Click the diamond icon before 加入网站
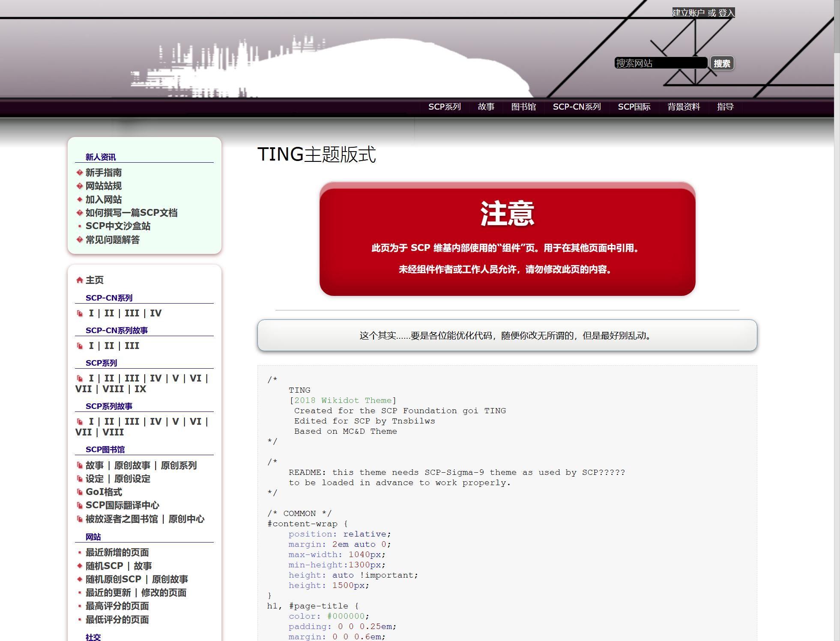This screenshot has width=840, height=641. tap(79, 200)
